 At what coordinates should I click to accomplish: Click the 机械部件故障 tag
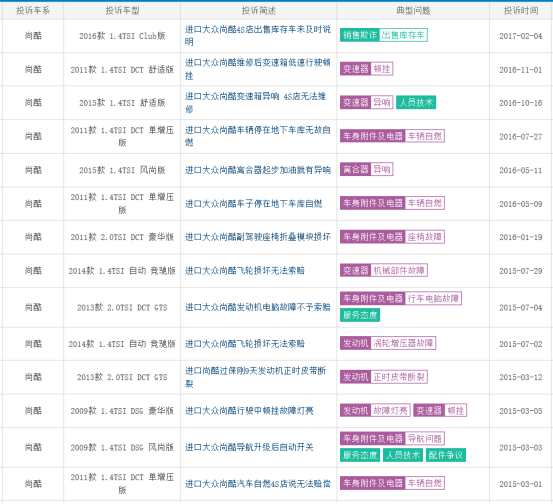point(399,270)
